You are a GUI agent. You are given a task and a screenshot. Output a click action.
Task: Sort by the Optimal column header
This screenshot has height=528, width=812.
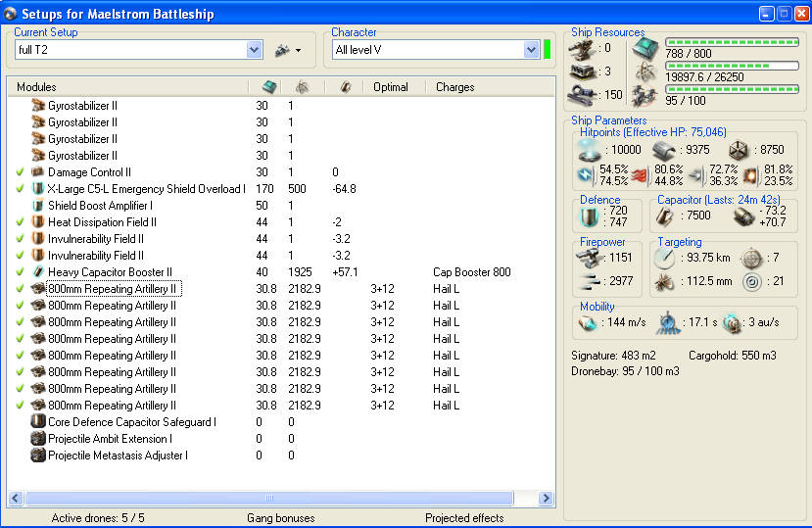coord(391,87)
